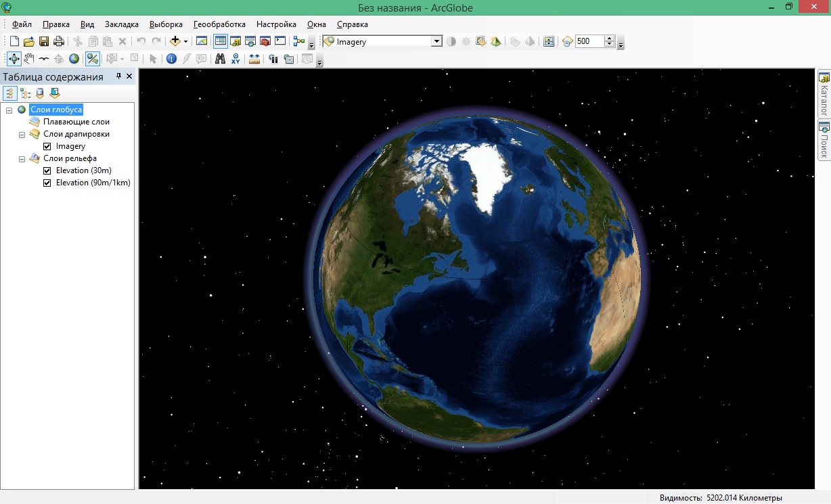Viewport: 831px width, 504px height.
Task: Select the Слои глобуса root item
Action: [56, 110]
